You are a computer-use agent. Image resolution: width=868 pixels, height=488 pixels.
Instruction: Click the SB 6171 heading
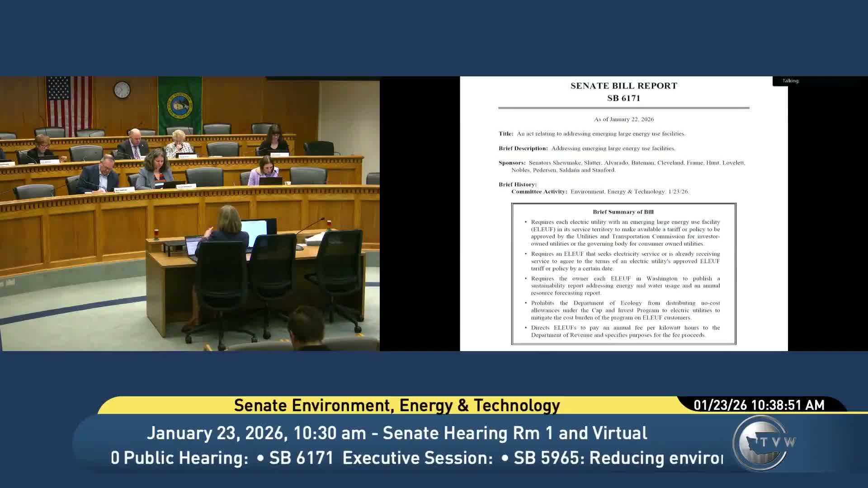pos(624,98)
